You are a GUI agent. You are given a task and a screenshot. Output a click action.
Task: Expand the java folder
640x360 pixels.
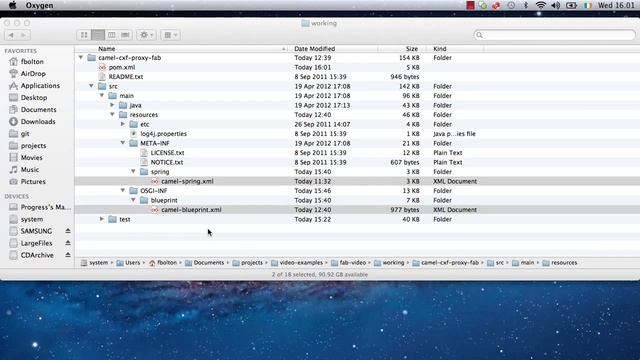(x=112, y=105)
